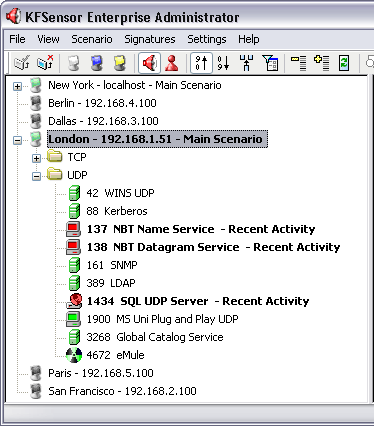Click red alert icon for SQL UDP Server

tap(74, 301)
